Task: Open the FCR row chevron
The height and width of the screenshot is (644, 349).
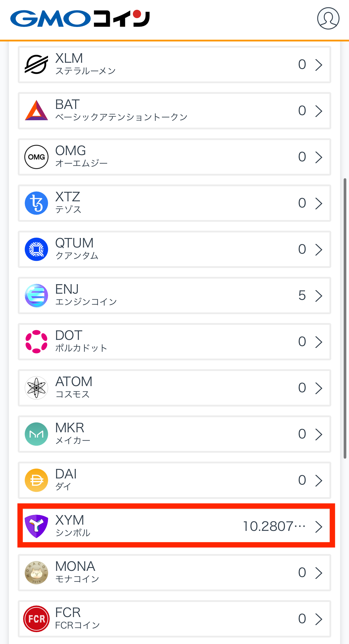Action: [319, 619]
